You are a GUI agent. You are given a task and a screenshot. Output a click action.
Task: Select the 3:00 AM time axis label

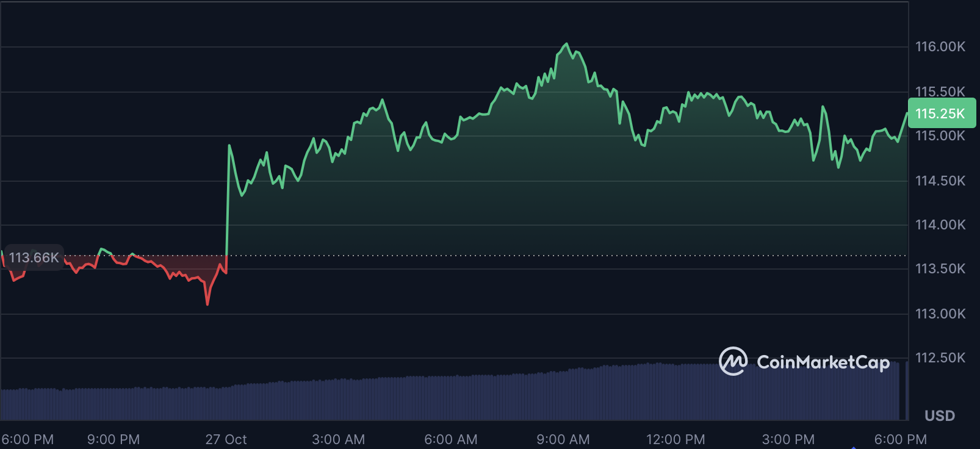click(338, 439)
